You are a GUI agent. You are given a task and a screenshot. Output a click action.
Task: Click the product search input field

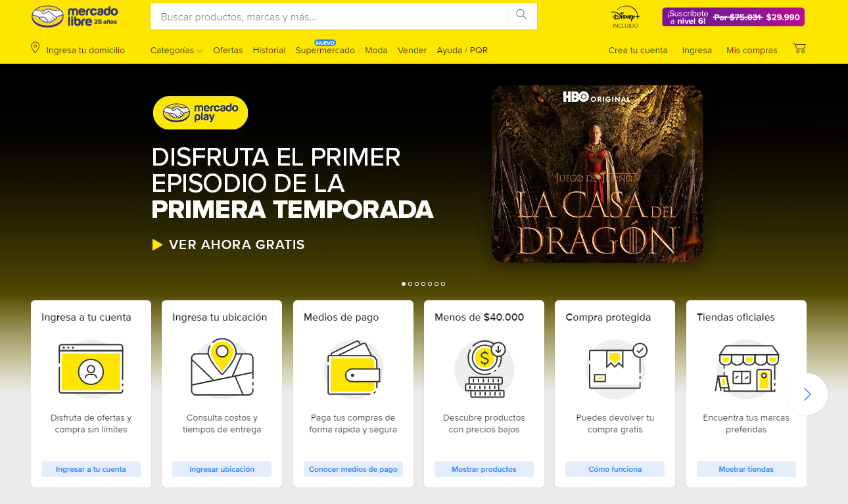pos(329,16)
